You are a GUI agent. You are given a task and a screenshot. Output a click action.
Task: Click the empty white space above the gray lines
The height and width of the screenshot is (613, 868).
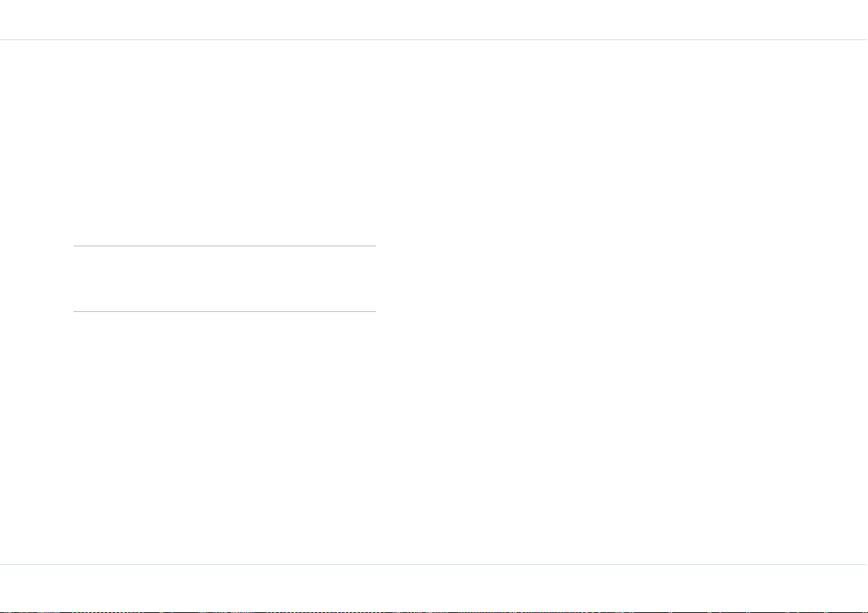(x=224, y=143)
